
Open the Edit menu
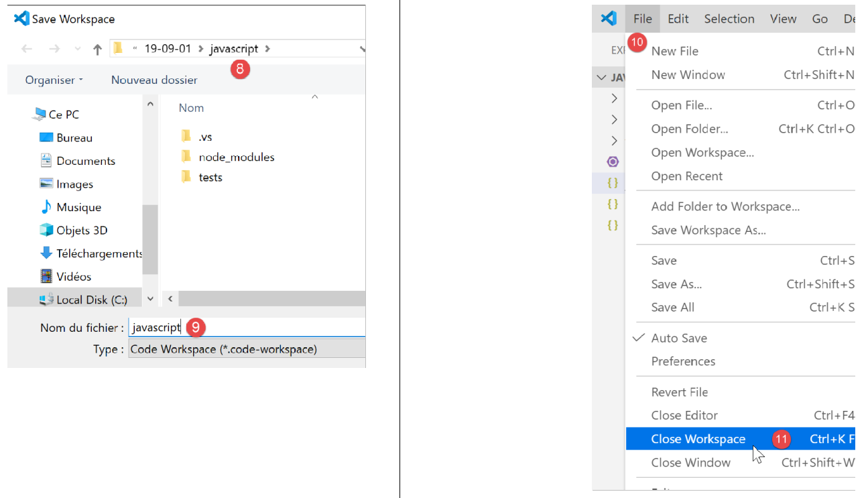point(678,19)
